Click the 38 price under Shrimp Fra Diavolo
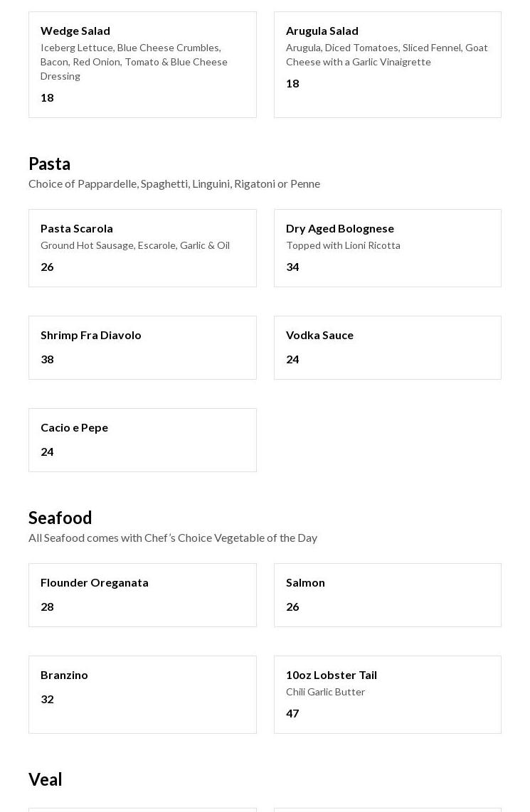This screenshot has width=530, height=812. pos(47,359)
